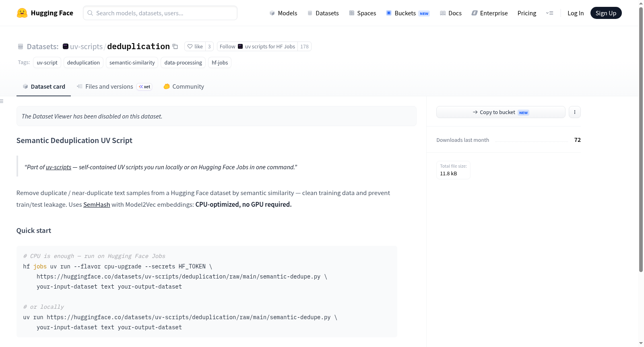
Task: Select the hf-jobs tag
Action: [220, 62]
